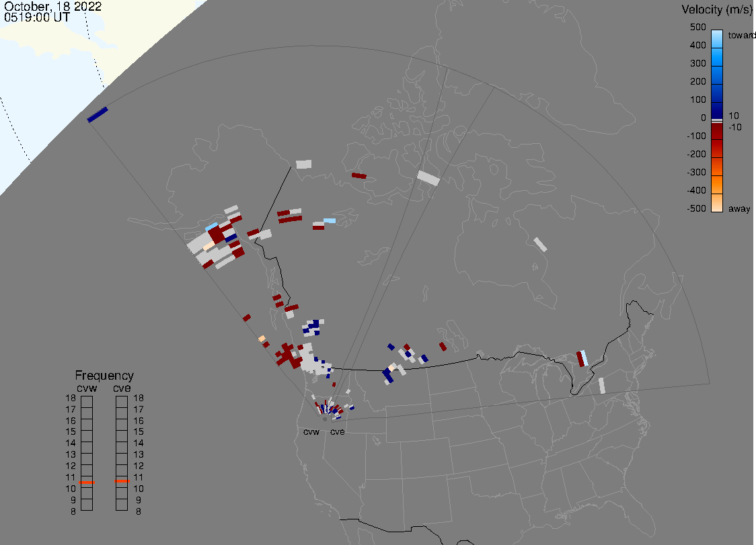Click the "cve" heading above frequency bar

[122, 388]
